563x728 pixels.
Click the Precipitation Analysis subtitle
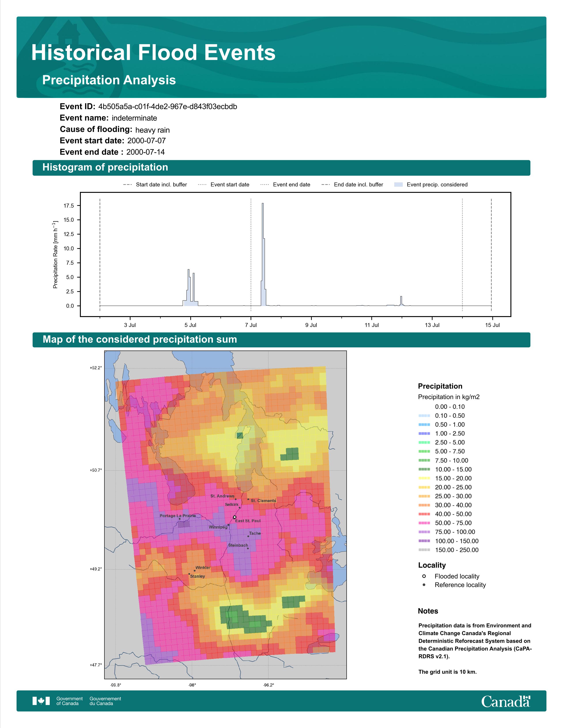click(109, 80)
